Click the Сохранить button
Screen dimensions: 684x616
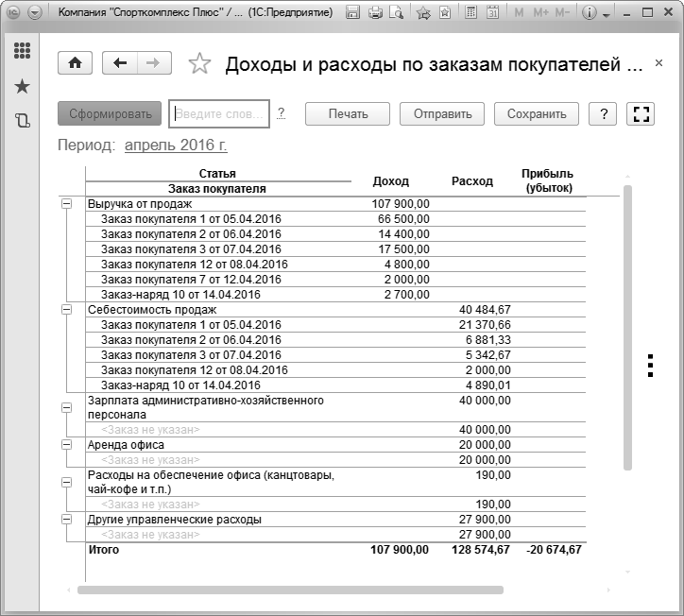(x=537, y=114)
